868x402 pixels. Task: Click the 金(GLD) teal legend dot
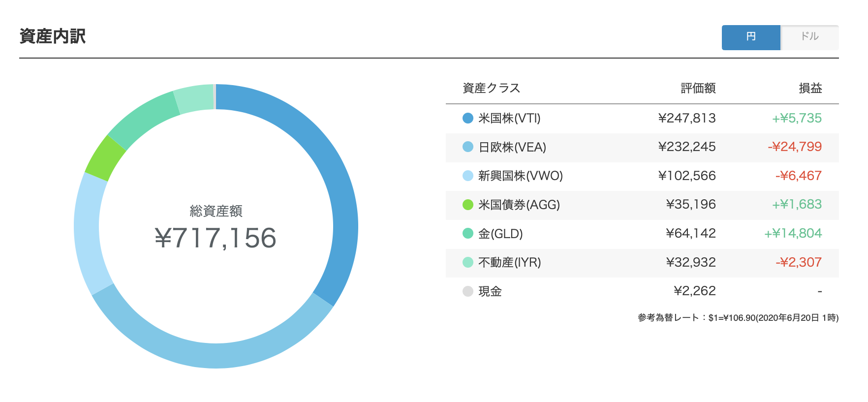468,233
